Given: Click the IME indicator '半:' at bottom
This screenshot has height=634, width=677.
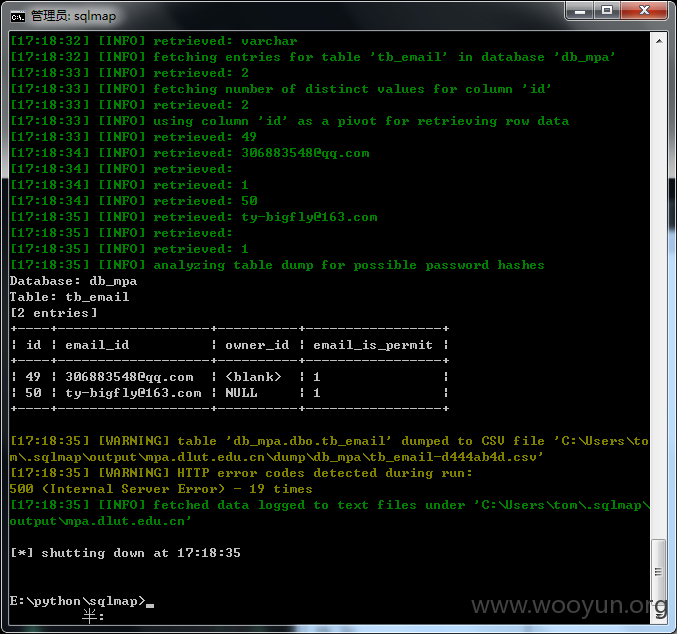Looking at the screenshot, I should 93,616.
